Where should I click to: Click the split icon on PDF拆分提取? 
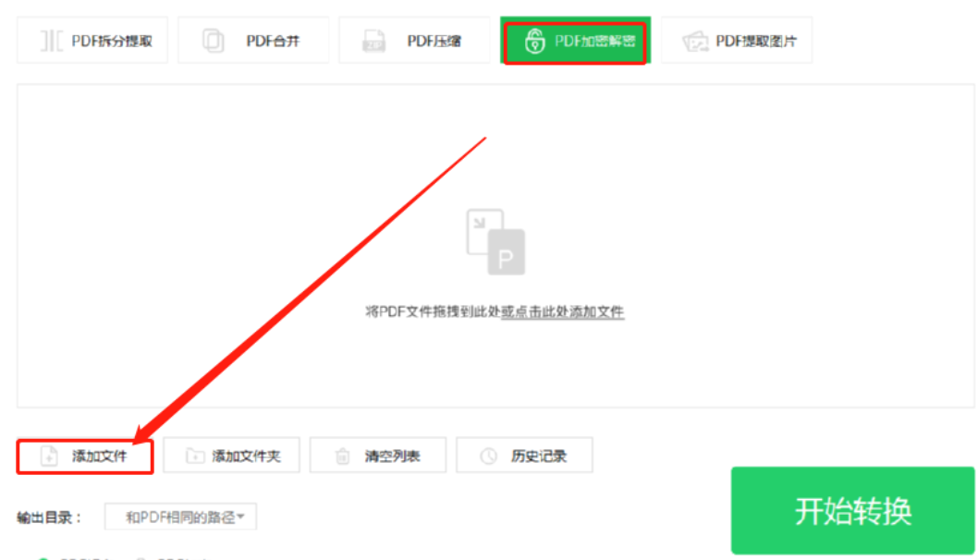click(51, 41)
